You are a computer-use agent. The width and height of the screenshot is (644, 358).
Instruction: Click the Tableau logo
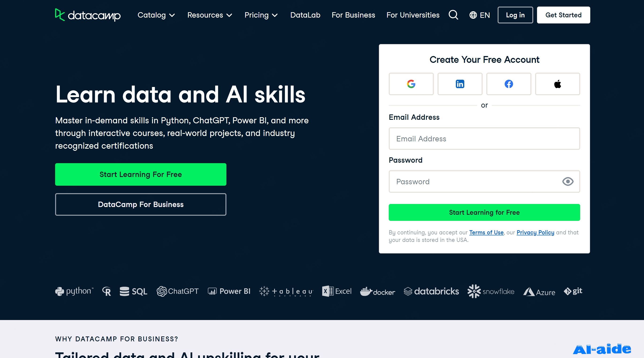coord(286,291)
